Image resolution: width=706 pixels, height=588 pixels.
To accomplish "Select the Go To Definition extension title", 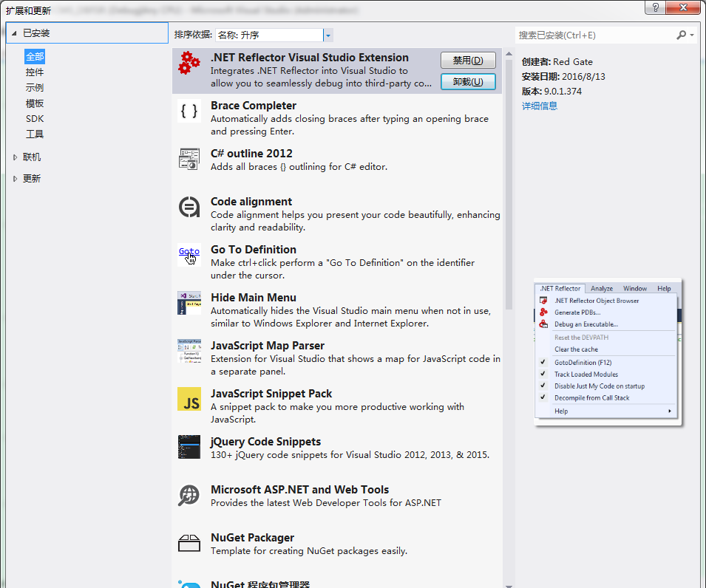I will 254,250.
